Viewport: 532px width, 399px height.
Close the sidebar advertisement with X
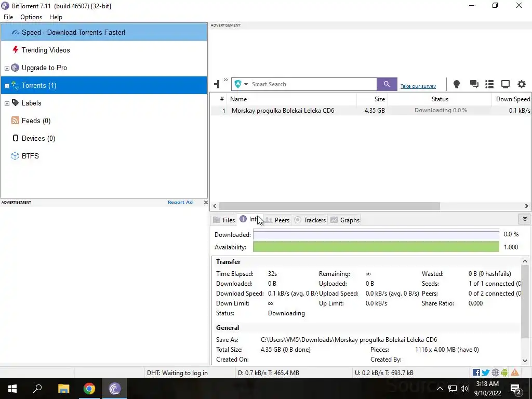[206, 202]
